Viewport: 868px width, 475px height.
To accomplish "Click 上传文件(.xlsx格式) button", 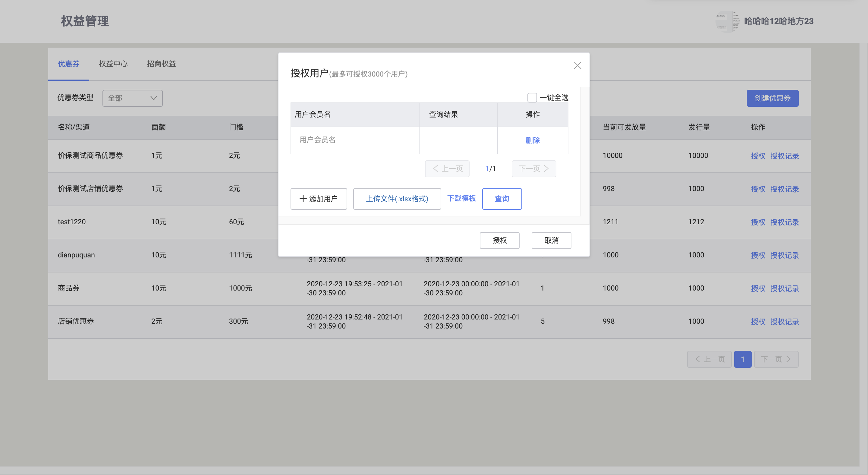I will pos(397,199).
